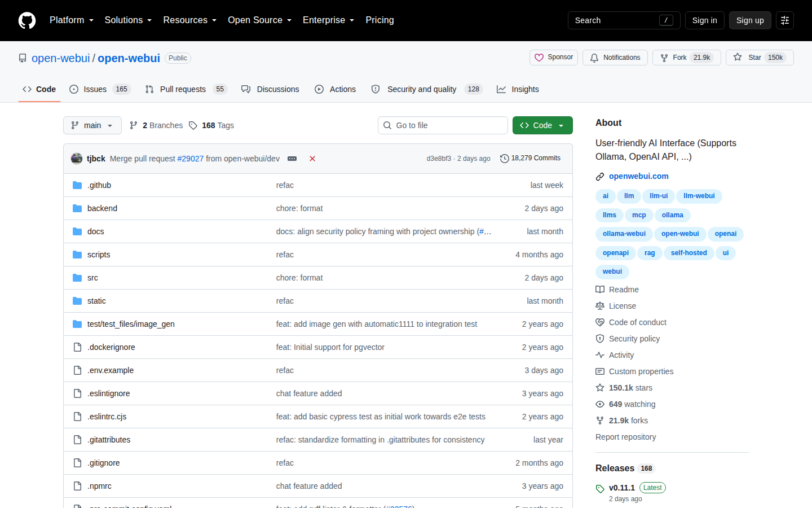Open the .github folder icon
Screen dimensions: 812x508
[77, 185]
